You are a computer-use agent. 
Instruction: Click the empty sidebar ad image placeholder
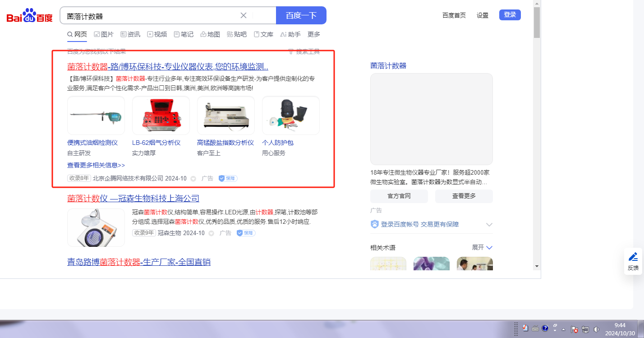[432, 119]
